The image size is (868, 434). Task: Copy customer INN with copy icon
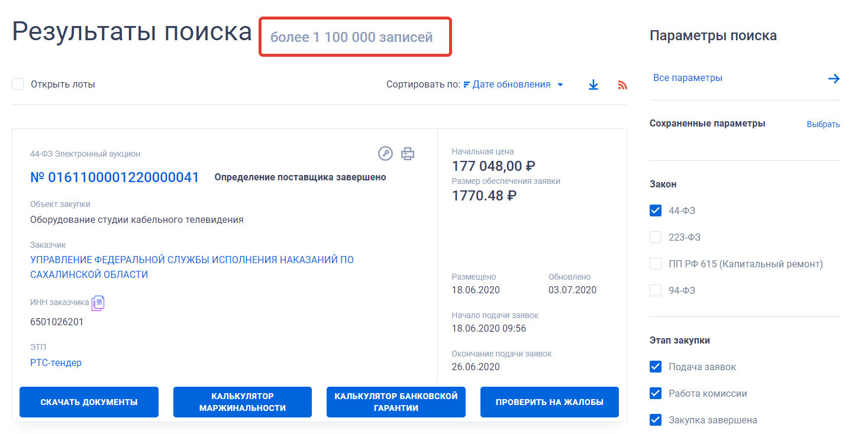coord(98,303)
